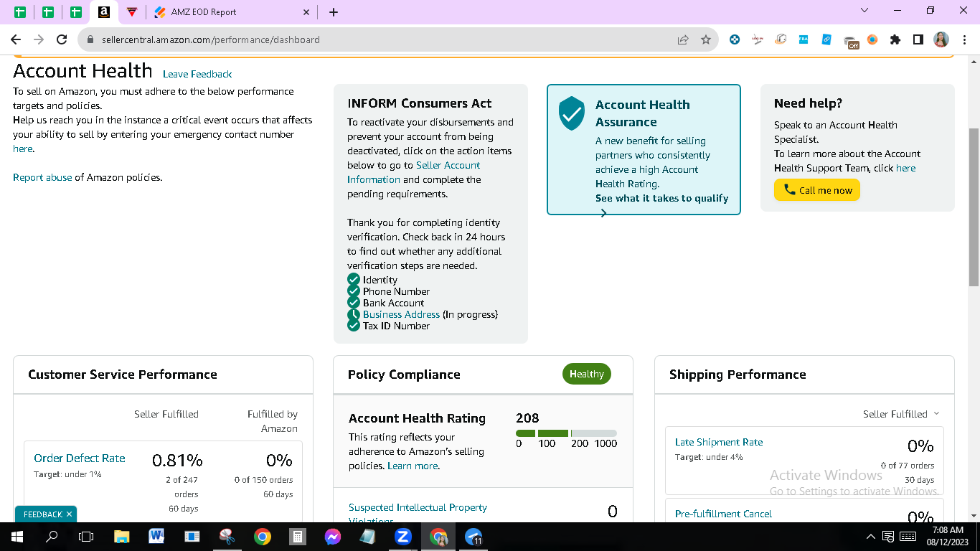This screenshot has width=980, height=551.
Task: Open Suspected Intellectual Property Violations link
Action: [418, 514]
